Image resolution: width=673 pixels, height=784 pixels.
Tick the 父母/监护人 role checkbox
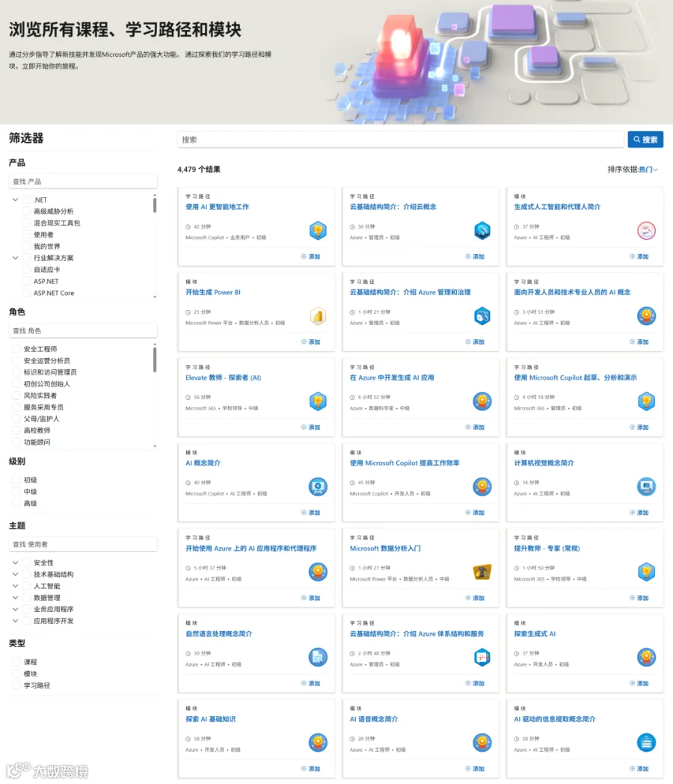[16, 419]
